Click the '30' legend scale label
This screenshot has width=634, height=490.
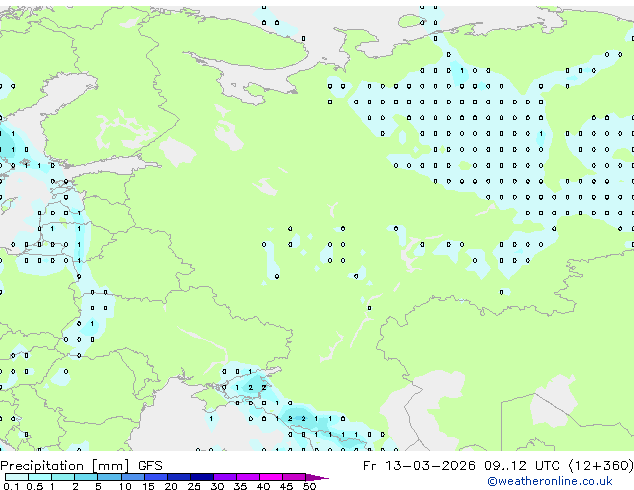217,486
